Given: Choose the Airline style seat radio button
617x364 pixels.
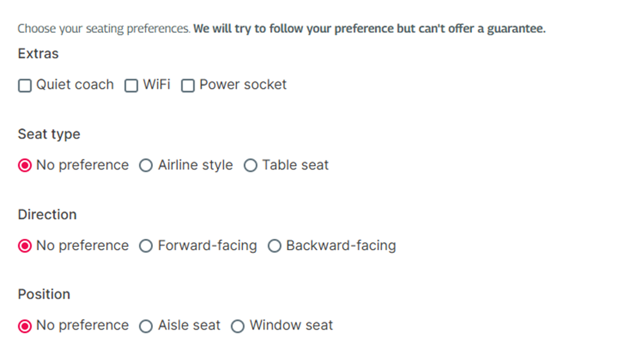Looking at the screenshot, I should click(146, 166).
